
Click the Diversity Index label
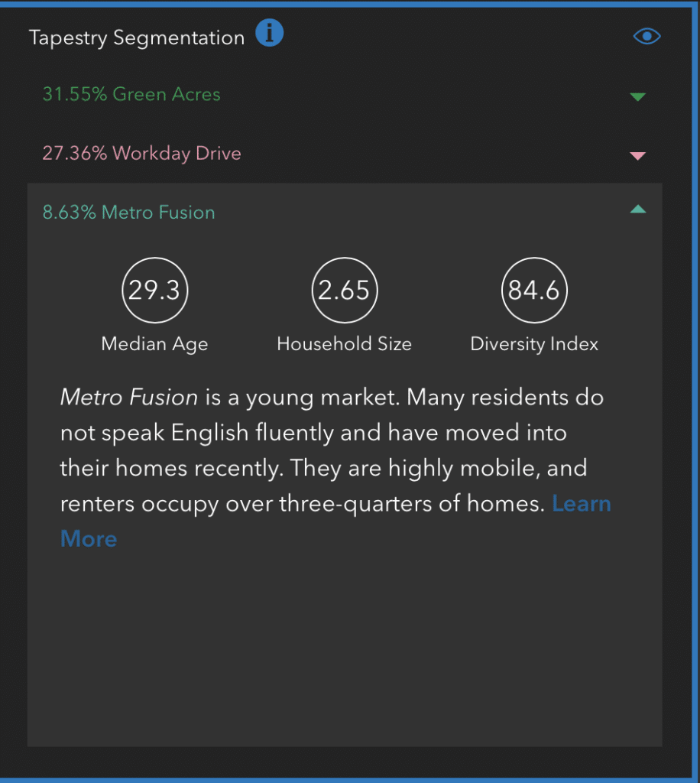(534, 344)
